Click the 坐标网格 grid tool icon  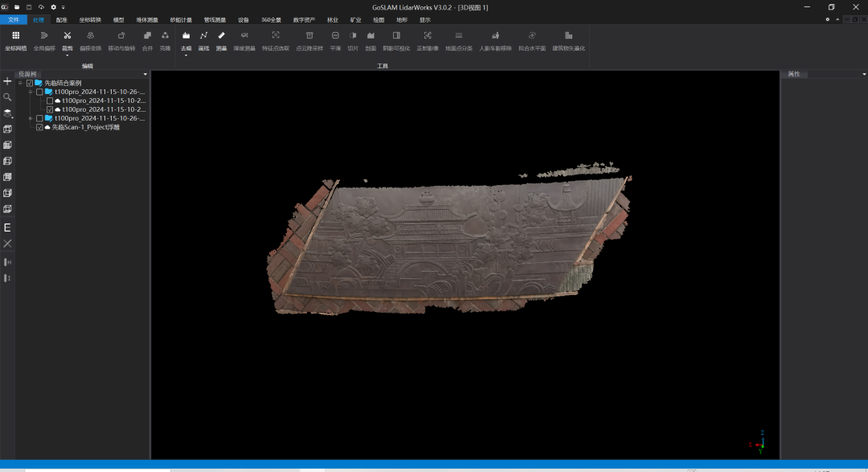15,36
